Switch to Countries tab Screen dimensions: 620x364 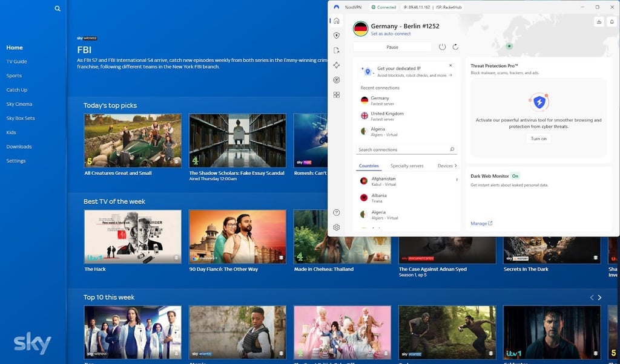[369, 166]
